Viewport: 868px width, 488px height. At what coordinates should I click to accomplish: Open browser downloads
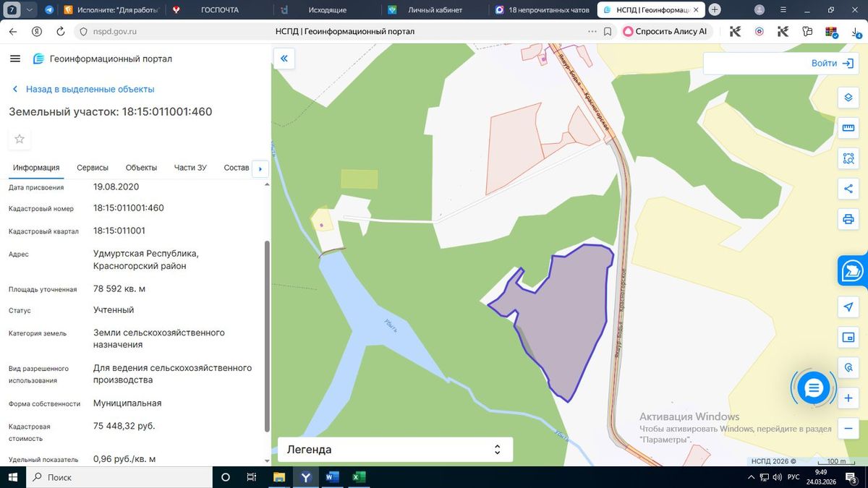pyautogui.click(x=856, y=32)
